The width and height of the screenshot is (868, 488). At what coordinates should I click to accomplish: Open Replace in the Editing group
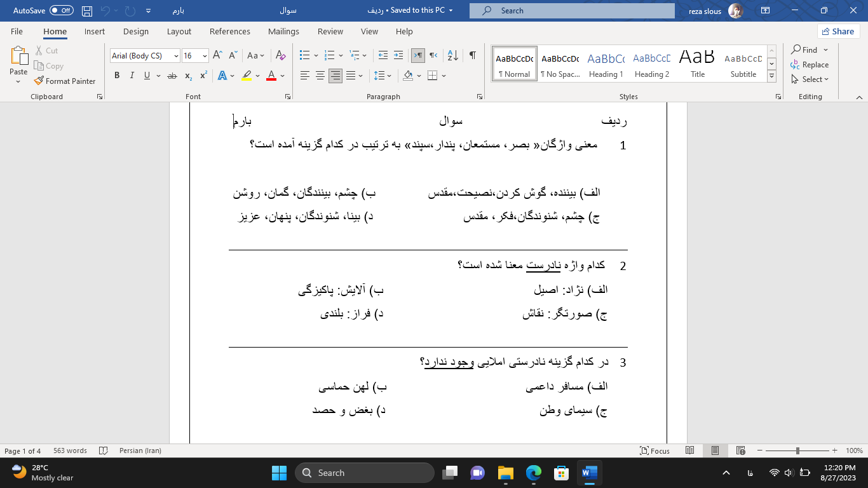(811, 64)
